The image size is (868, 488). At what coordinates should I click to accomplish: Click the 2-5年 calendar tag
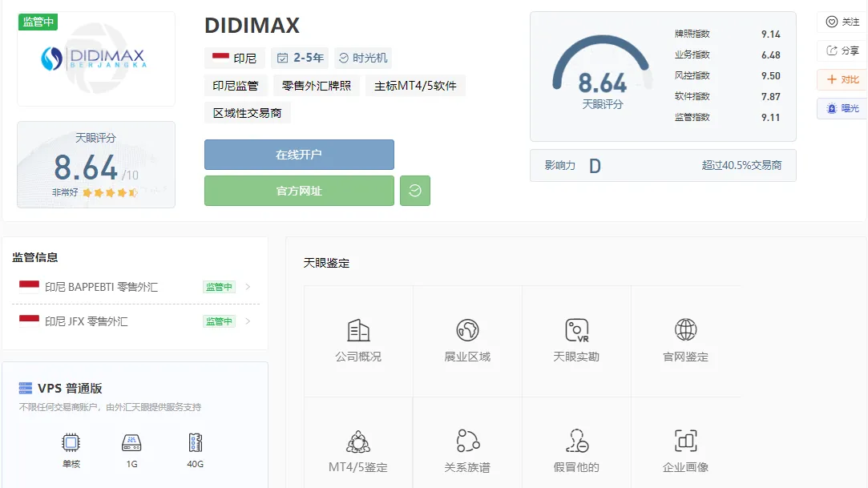pos(300,58)
